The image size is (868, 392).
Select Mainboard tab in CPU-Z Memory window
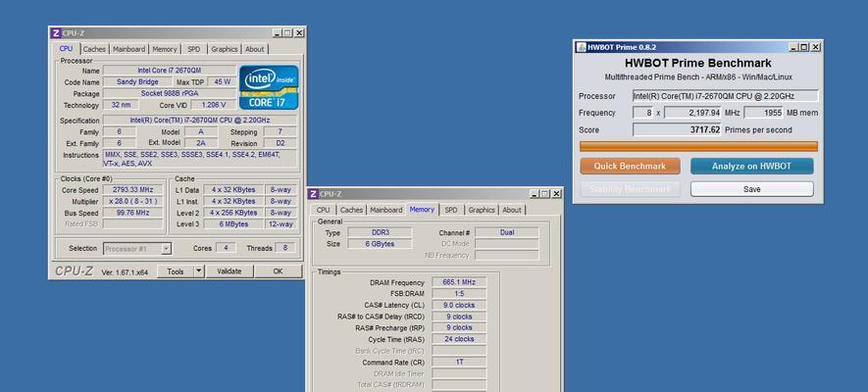pyautogui.click(x=386, y=210)
